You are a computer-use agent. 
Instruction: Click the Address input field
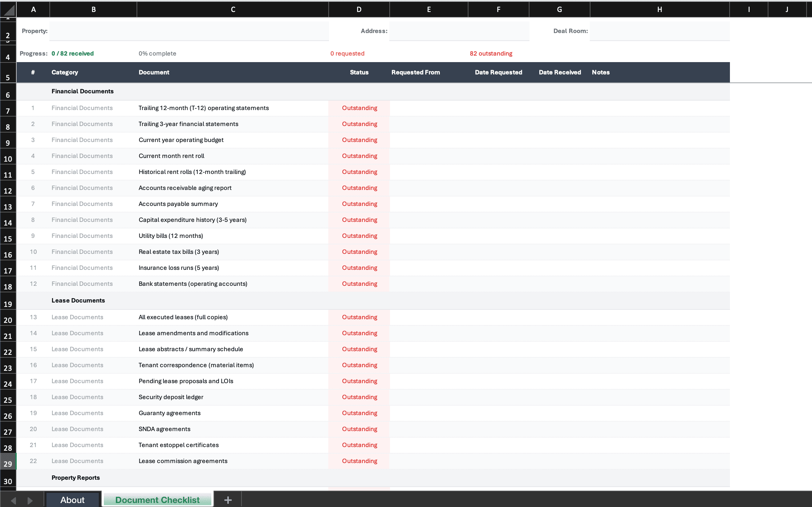pos(459,31)
